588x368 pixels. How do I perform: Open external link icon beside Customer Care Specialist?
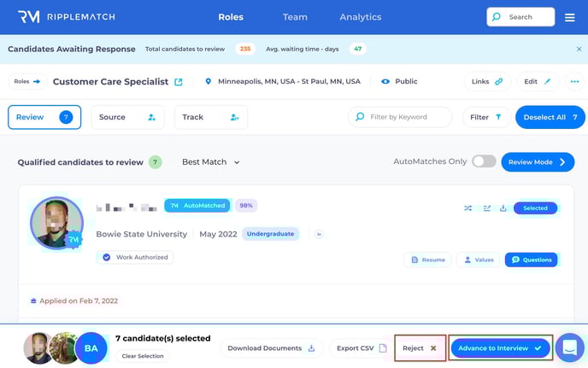pos(179,82)
